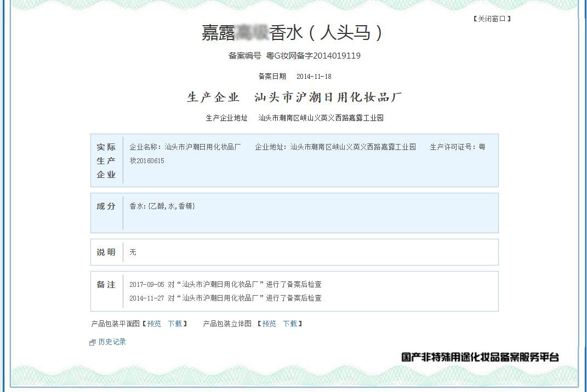Download the 产品包装平面图 file
Viewport: 587px width, 392px height.
(x=175, y=324)
